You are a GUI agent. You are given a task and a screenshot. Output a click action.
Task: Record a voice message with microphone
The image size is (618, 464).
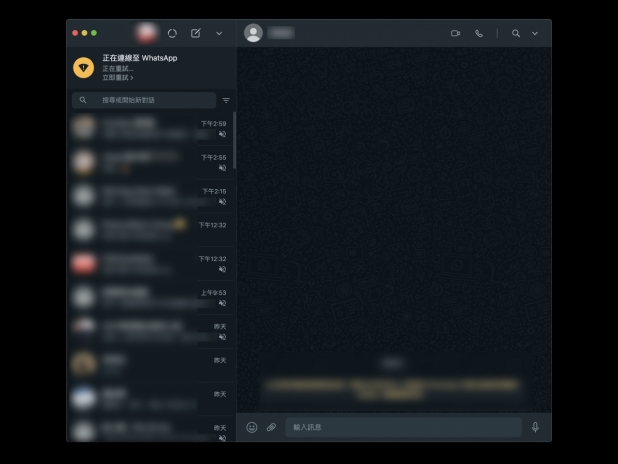coord(535,427)
